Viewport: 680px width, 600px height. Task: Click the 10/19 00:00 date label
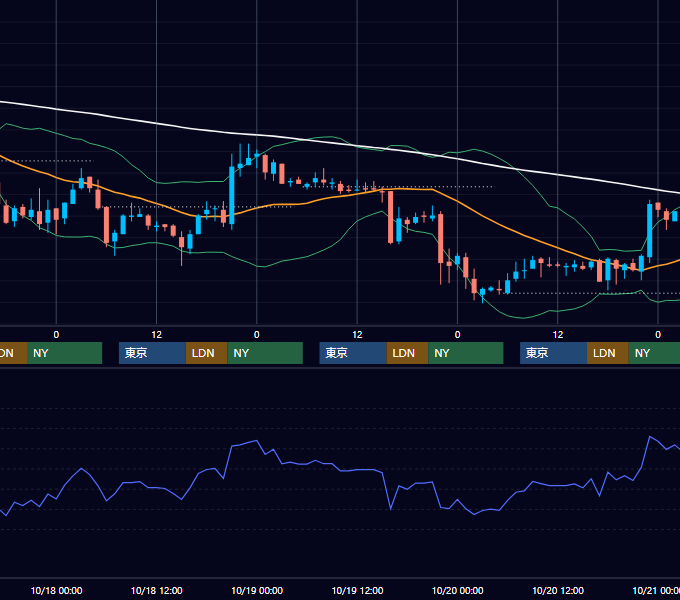click(257, 590)
